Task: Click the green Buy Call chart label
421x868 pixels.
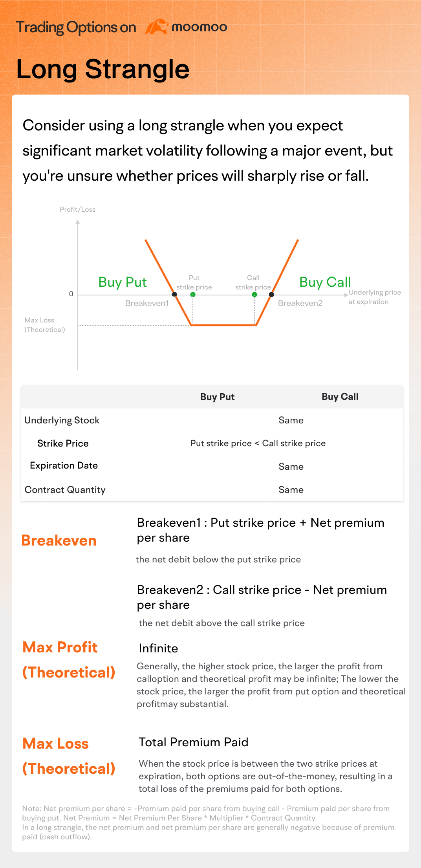Action: click(325, 282)
